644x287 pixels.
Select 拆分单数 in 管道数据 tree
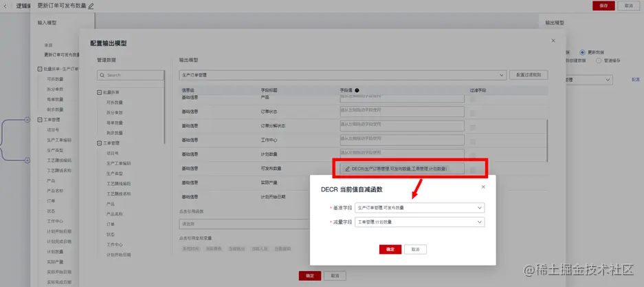[x=115, y=113]
